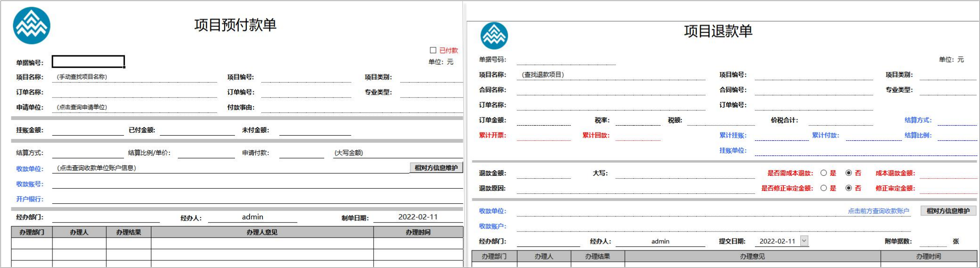Click the 付款事由 input field
The image size is (980, 268).
pyautogui.click(x=362, y=107)
